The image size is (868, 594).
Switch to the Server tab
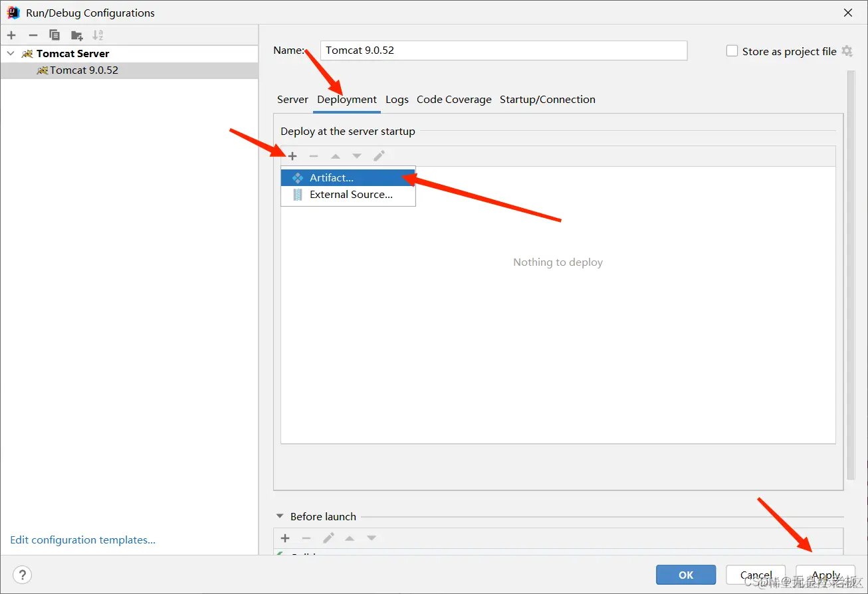[x=292, y=100]
